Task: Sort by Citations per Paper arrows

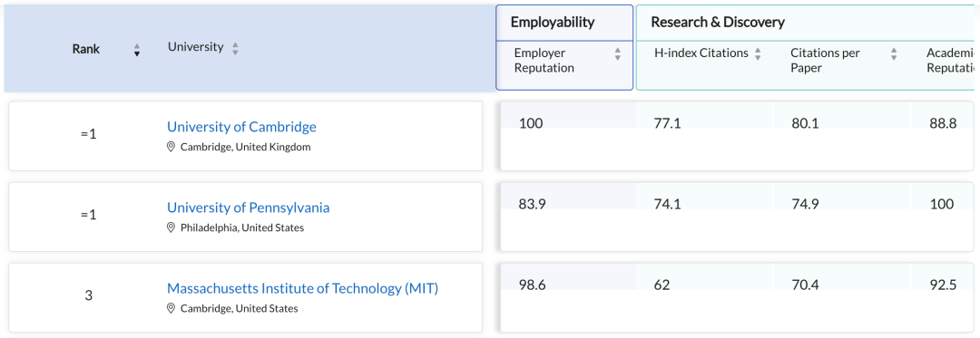Action: 894,54
